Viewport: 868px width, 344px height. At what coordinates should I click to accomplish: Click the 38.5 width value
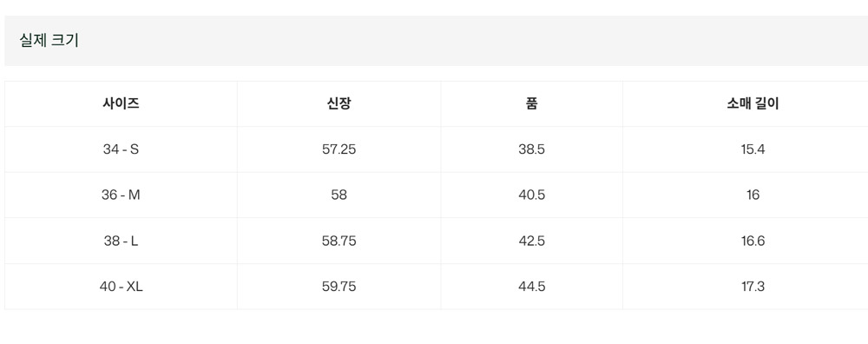pyautogui.click(x=531, y=149)
